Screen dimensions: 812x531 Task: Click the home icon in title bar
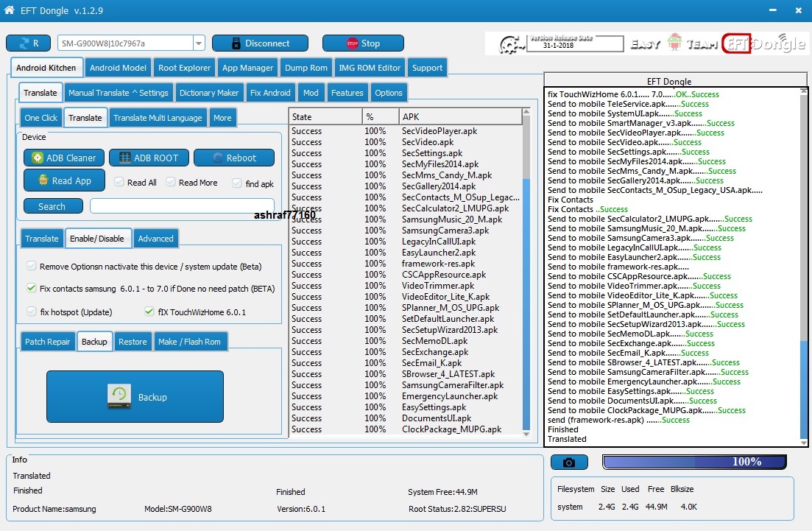click(9, 10)
